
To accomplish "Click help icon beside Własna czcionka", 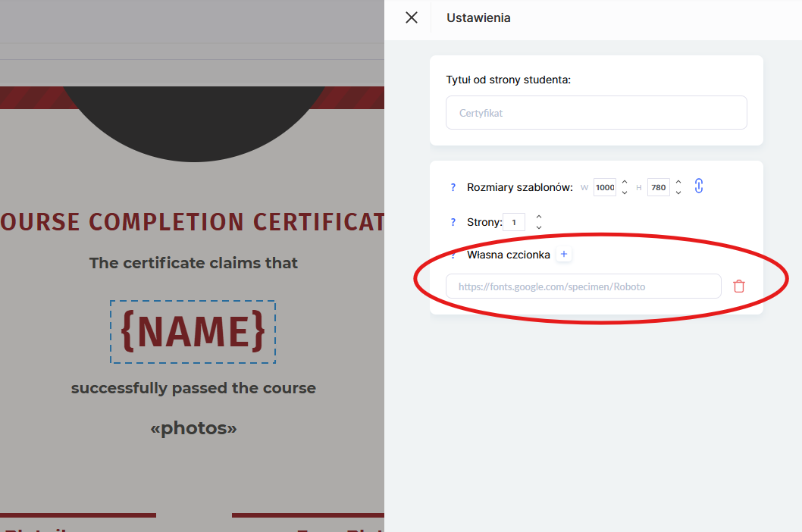I will click(x=453, y=255).
